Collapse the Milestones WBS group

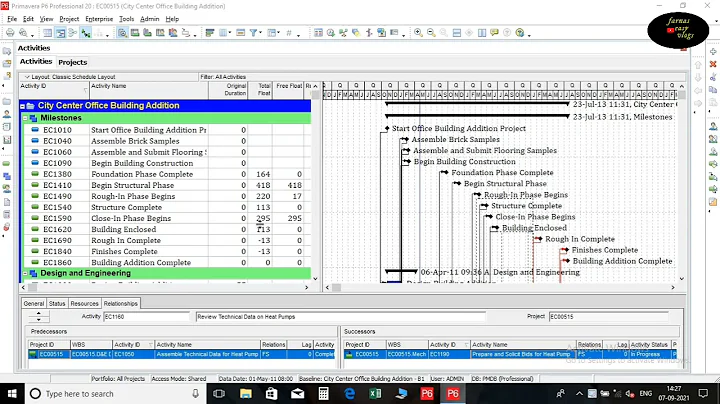25,118
